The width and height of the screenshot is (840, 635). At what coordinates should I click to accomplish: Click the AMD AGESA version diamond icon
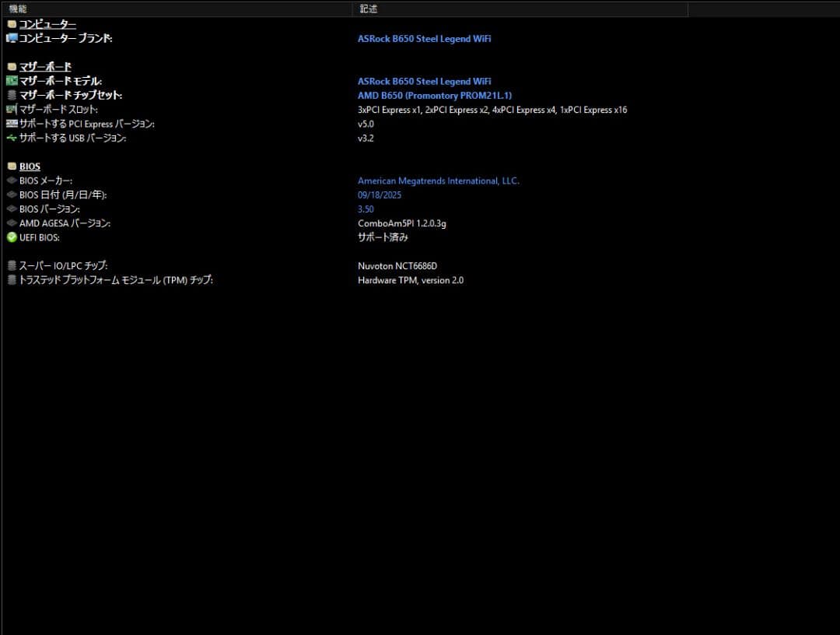click(11, 223)
